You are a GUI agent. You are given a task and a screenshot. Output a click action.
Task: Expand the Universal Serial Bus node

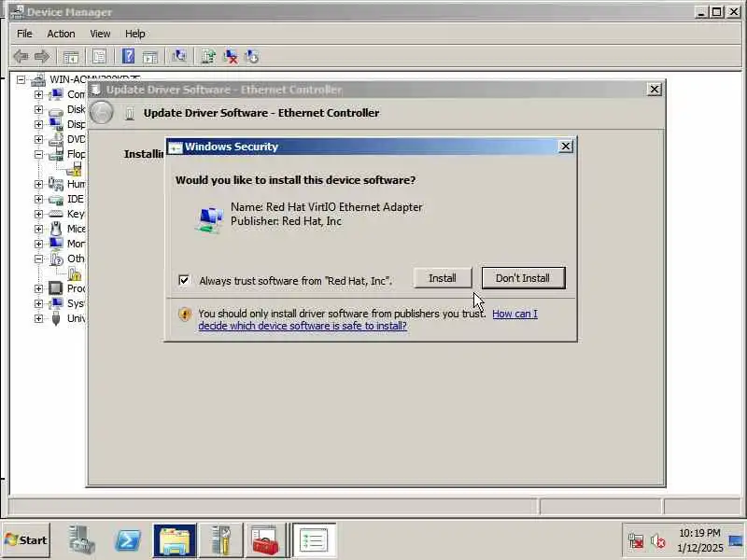38,318
